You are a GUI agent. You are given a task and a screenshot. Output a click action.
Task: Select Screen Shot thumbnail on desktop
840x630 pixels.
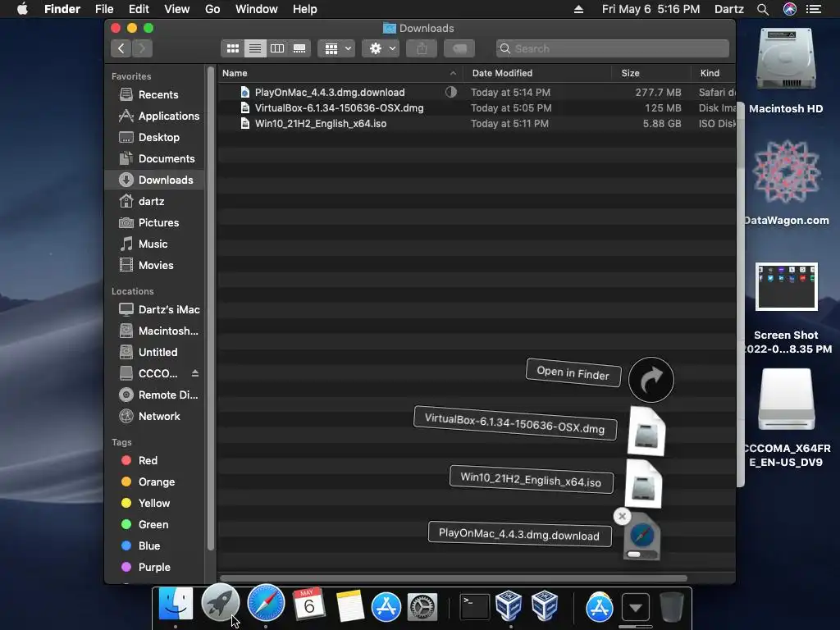[787, 286]
